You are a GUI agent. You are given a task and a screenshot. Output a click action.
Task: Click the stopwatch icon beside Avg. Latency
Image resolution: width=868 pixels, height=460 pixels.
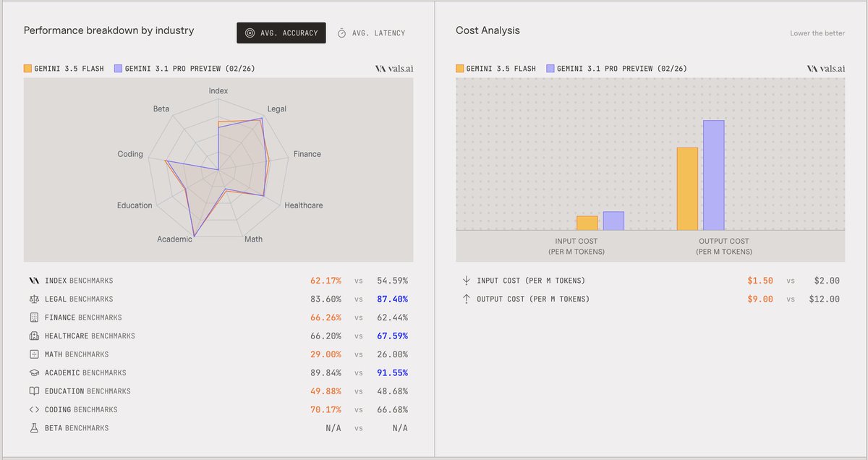coord(342,33)
